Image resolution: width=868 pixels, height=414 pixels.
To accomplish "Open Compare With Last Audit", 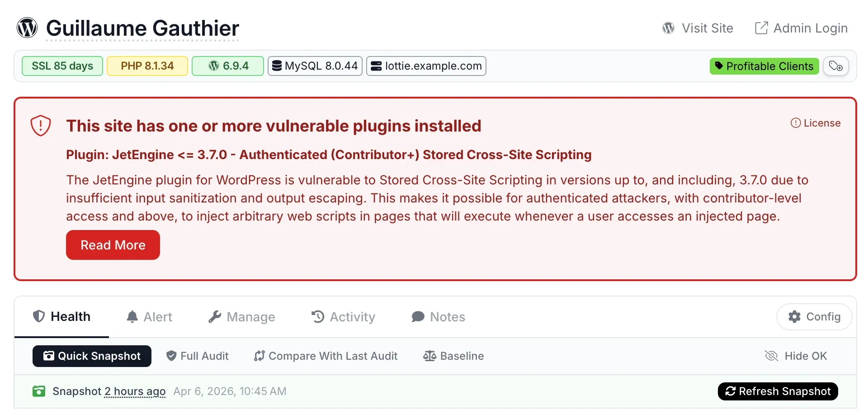I will [x=325, y=356].
